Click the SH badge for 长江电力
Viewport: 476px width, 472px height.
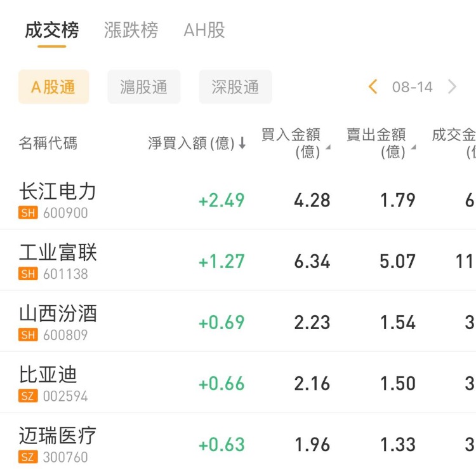tap(28, 213)
